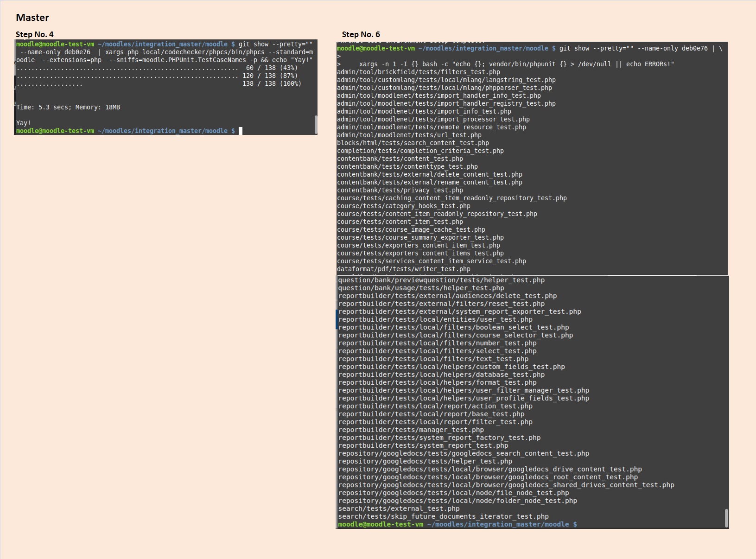This screenshot has width=756, height=559.
Task: Click question/bank/usage/tests/helper_test.php line
Action: (421, 288)
